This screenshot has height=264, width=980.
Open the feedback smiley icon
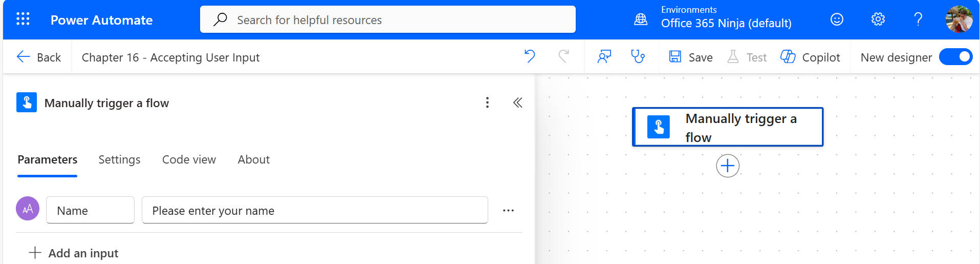pos(837,19)
